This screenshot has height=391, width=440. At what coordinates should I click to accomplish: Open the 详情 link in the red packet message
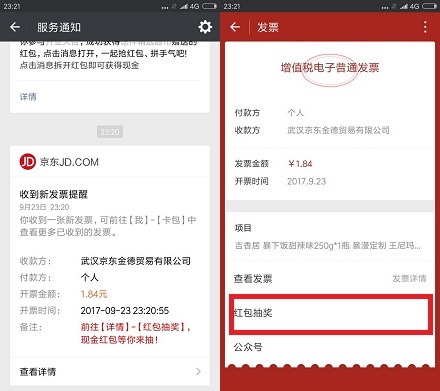tap(28, 97)
